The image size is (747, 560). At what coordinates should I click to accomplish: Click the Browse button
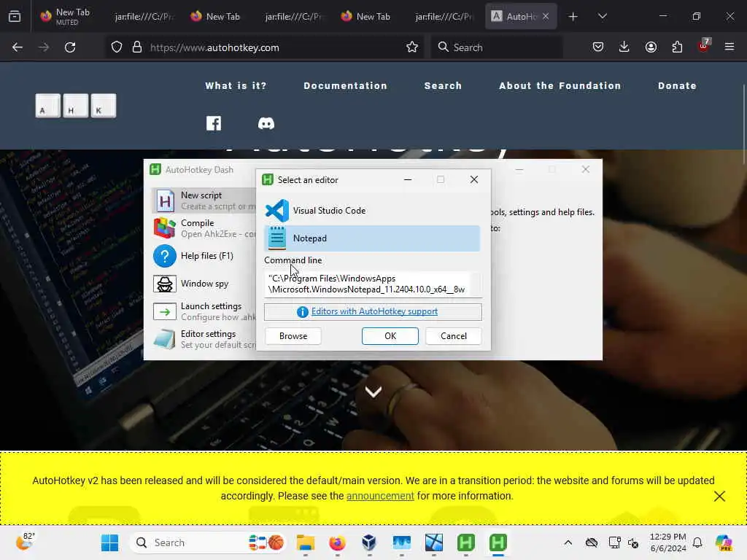(293, 335)
